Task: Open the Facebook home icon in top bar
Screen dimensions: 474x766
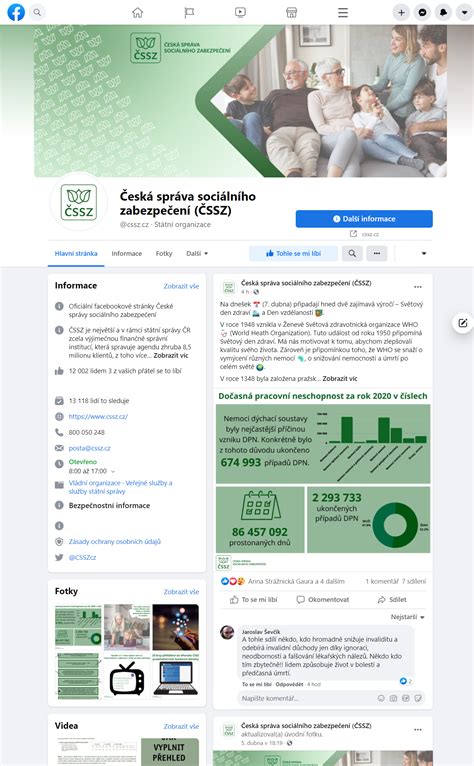Action: (138, 13)
